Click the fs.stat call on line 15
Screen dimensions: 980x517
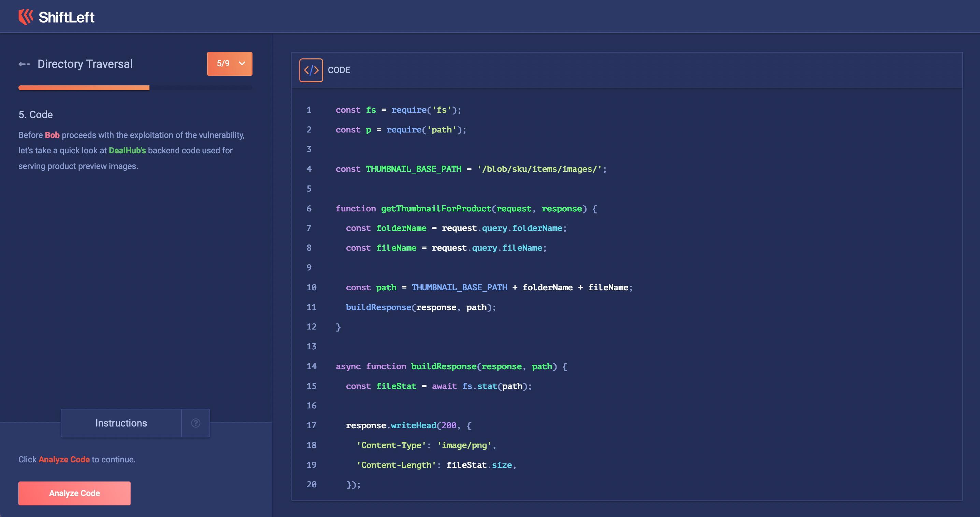tap(479, 386)
